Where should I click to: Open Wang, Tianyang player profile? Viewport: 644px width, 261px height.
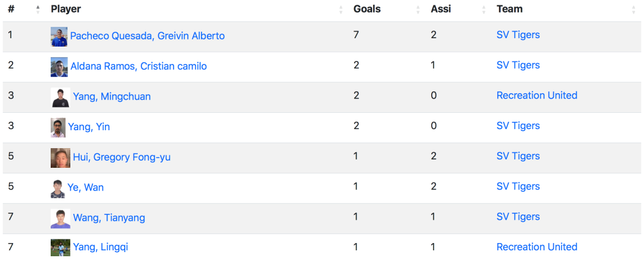pyautogui.click(x=109, y=217)
